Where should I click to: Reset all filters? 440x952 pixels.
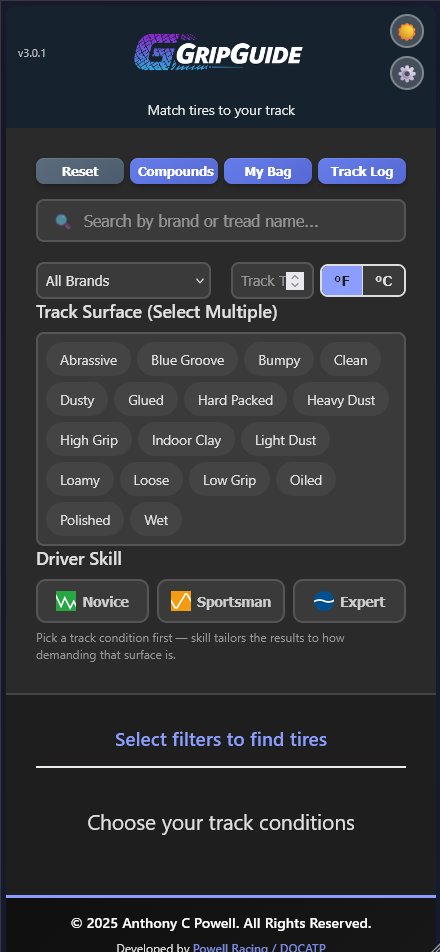tap(80, 171)
